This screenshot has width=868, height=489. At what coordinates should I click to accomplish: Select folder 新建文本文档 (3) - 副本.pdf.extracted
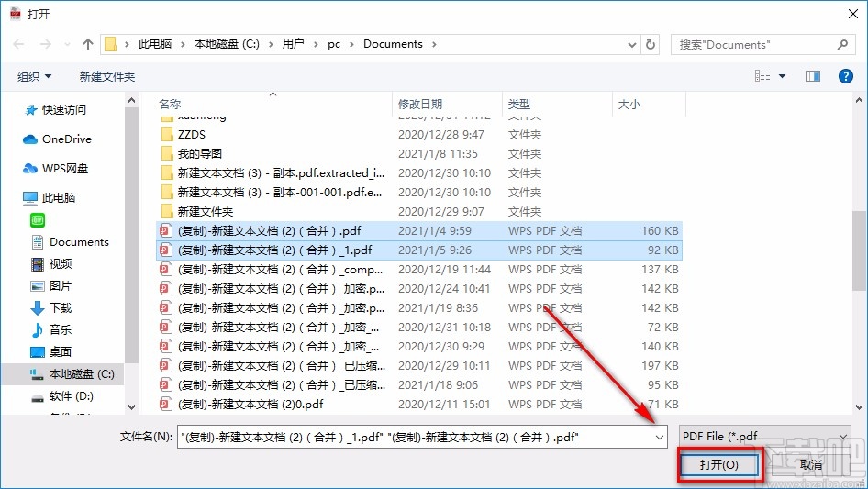pos(419,173)
